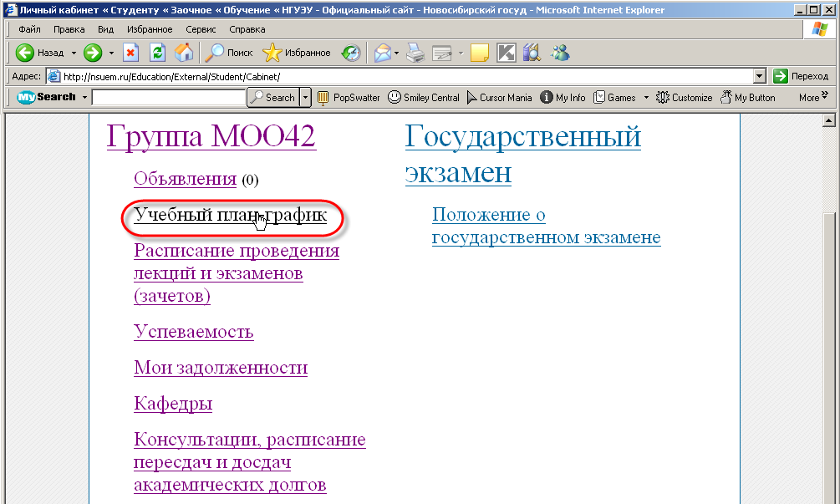
Task: Open the Избранное menu in menu bar
Action: pyautogui.click(x=150, y=29)
